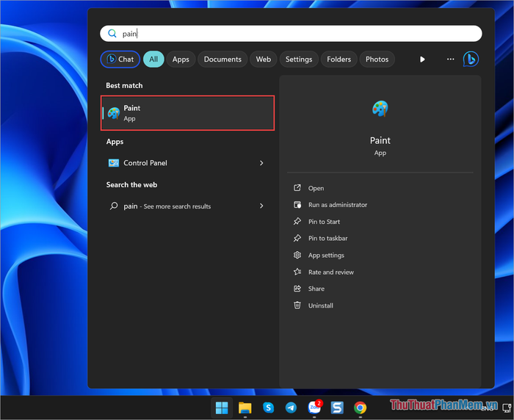Viewport: 514px width, 420px height.
Task: Click the Pin to Start pin icon
Action: (297, 221)
